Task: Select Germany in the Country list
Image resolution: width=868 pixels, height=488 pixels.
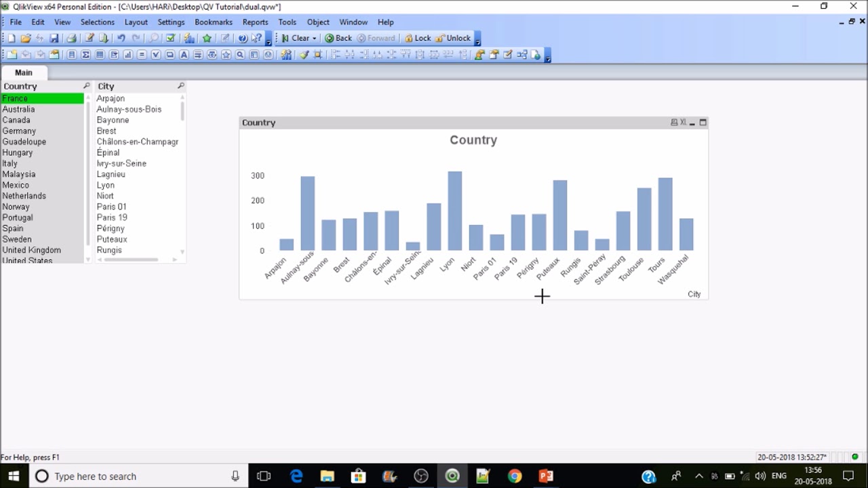Action: (42, 131)
